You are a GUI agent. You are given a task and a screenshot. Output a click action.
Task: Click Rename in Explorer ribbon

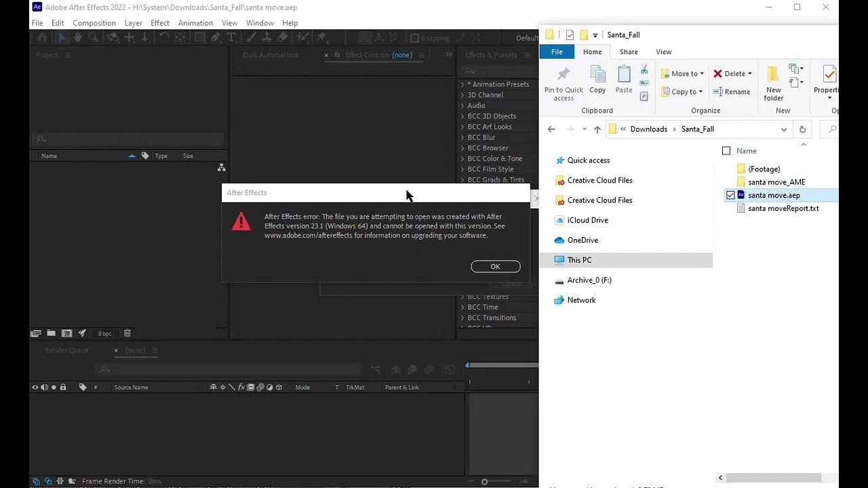coord(732,92)
